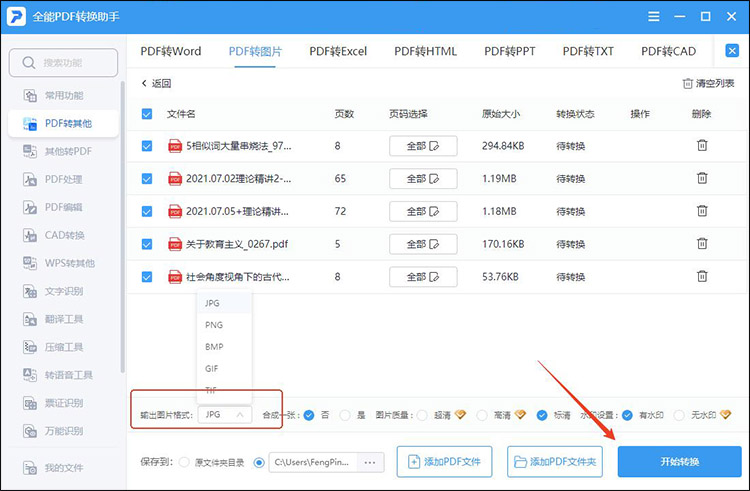The width and height of the screenshot is (750, 491).
Task: Switch to the PDF转图片 tab
Action: coord(255,51)
